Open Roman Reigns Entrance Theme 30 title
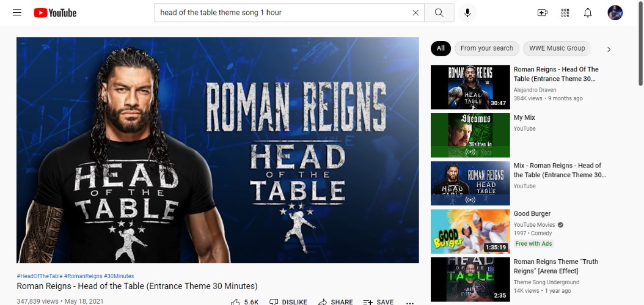Viewport: 644px width, 305px height. 555,74
